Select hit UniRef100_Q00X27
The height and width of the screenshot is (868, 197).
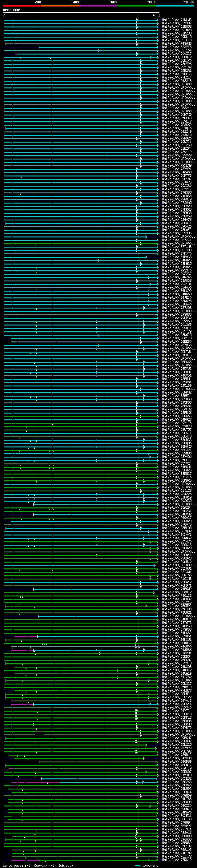click(x=177, y=54)
